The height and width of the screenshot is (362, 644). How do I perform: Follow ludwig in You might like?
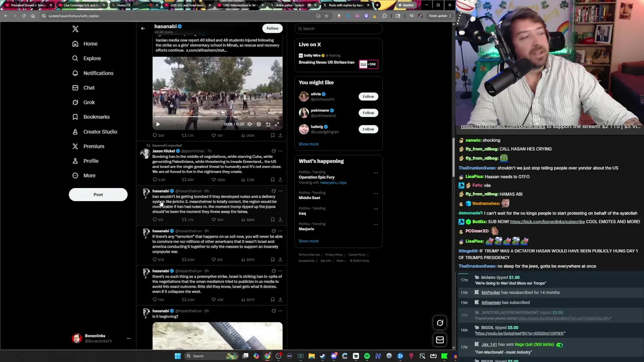tap(368, 129)
